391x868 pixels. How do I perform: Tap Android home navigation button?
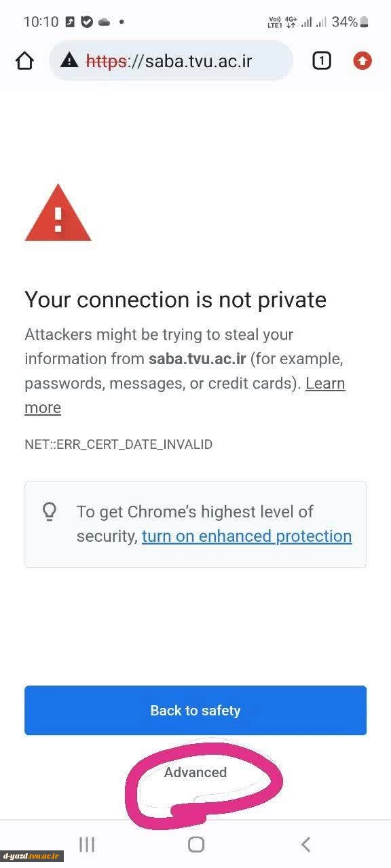196,844
